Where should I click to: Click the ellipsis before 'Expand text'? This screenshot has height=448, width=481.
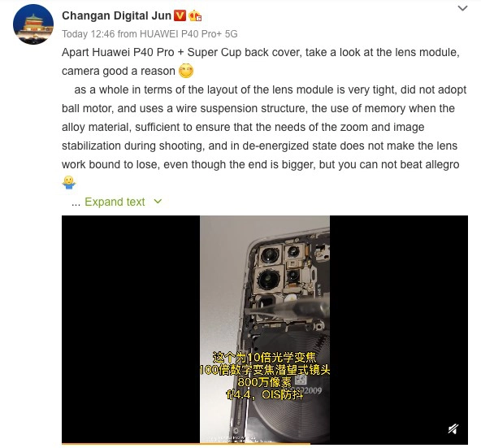click(x=76, y=202)
